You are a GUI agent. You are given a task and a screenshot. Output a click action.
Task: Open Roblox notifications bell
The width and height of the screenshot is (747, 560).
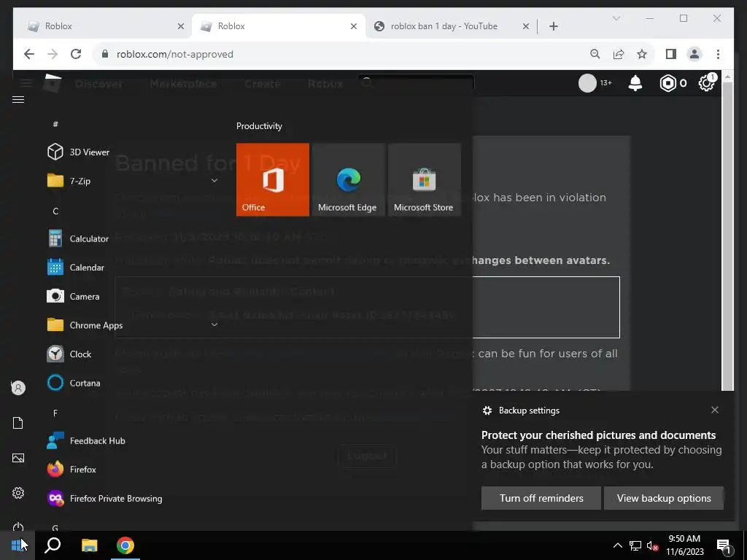pos(635,83)
